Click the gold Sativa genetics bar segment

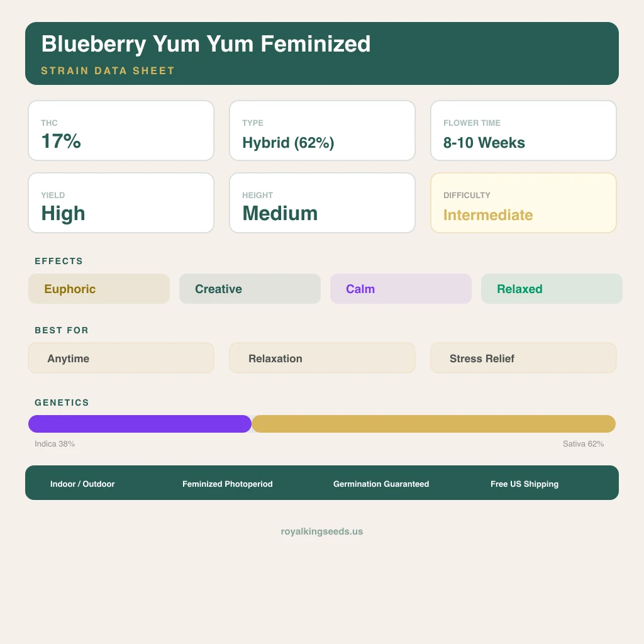[434, 424]
